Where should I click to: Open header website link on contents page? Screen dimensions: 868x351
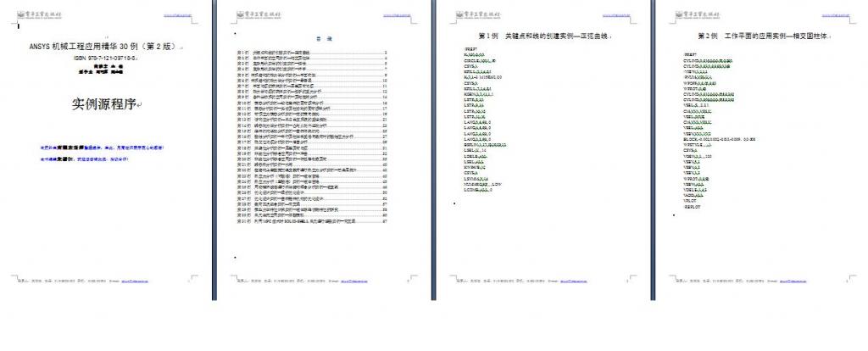(395, 15)
